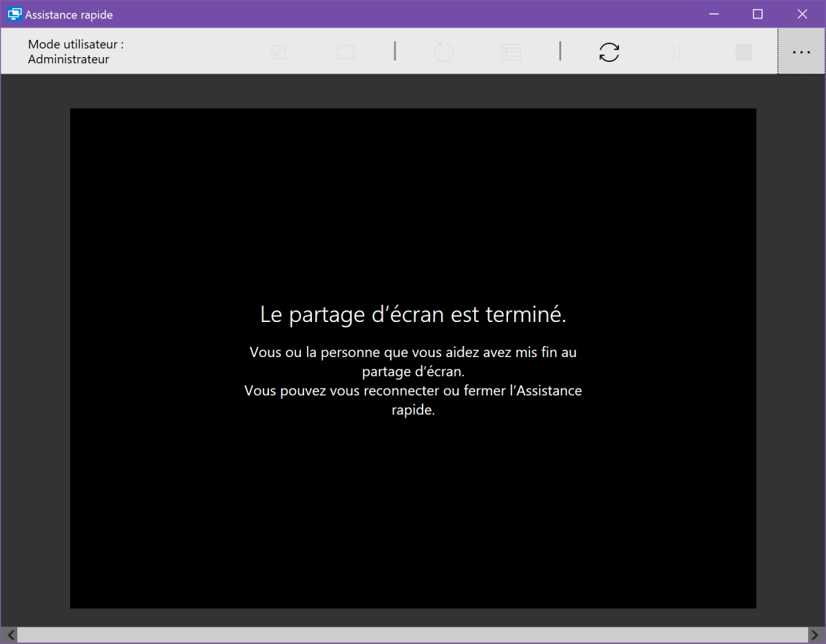Click the Reconnect sync arrows icon
This screenshot has height=644, width=826.
(x=608, y=52)
